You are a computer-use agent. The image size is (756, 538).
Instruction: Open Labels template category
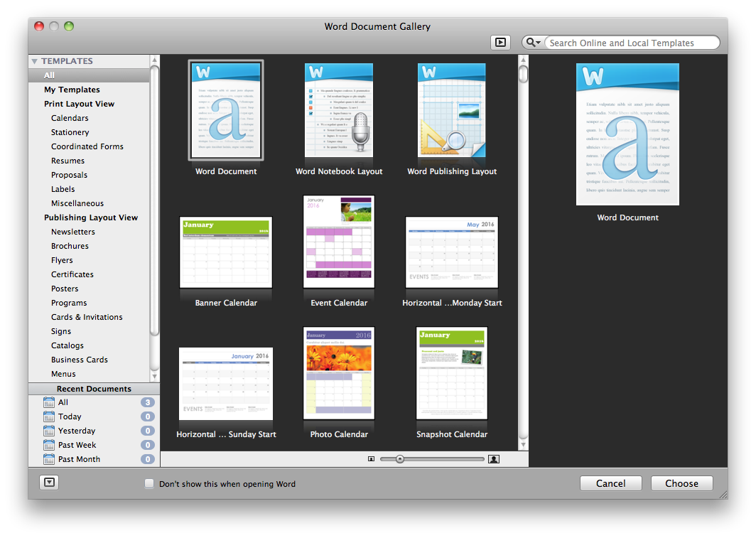click(x=63, y=189)
